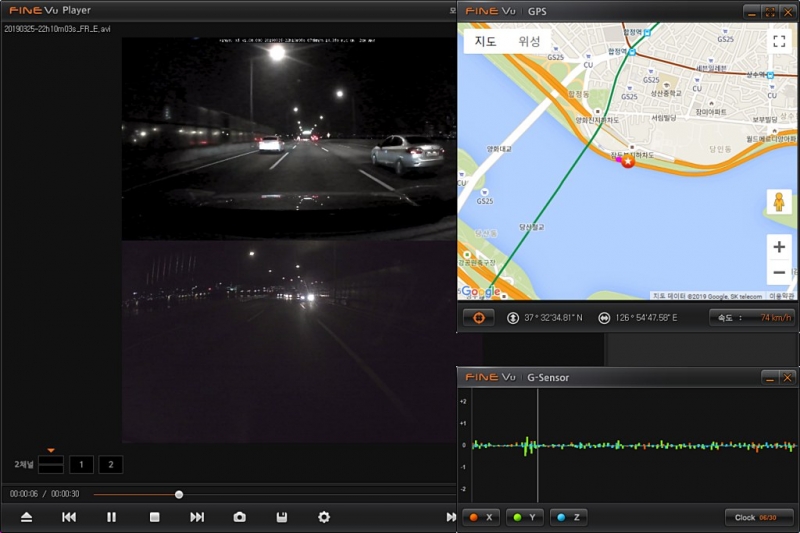Click the elapsed time 00:00:06
This screenshot has width=800, height=533.
(x=23, y=494)
